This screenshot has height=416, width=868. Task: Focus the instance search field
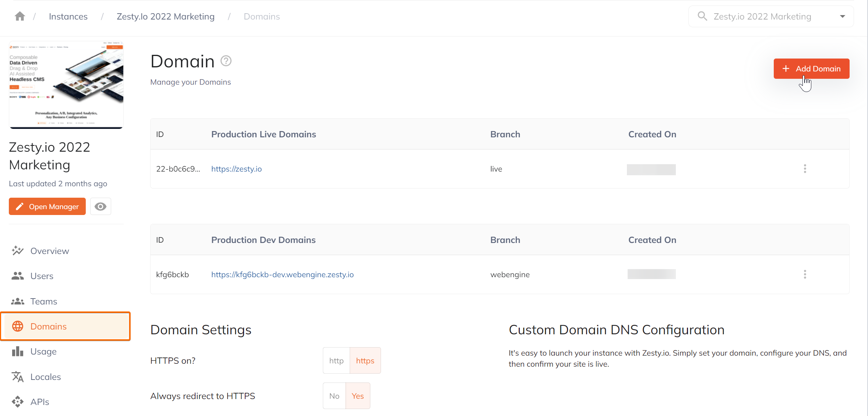[x=771, y=17]
